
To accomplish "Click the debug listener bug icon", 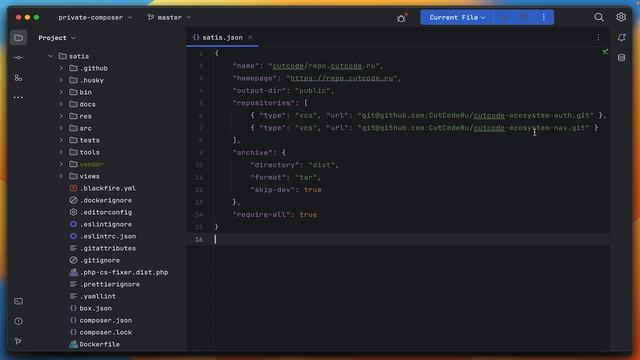I will coord(402,18).
